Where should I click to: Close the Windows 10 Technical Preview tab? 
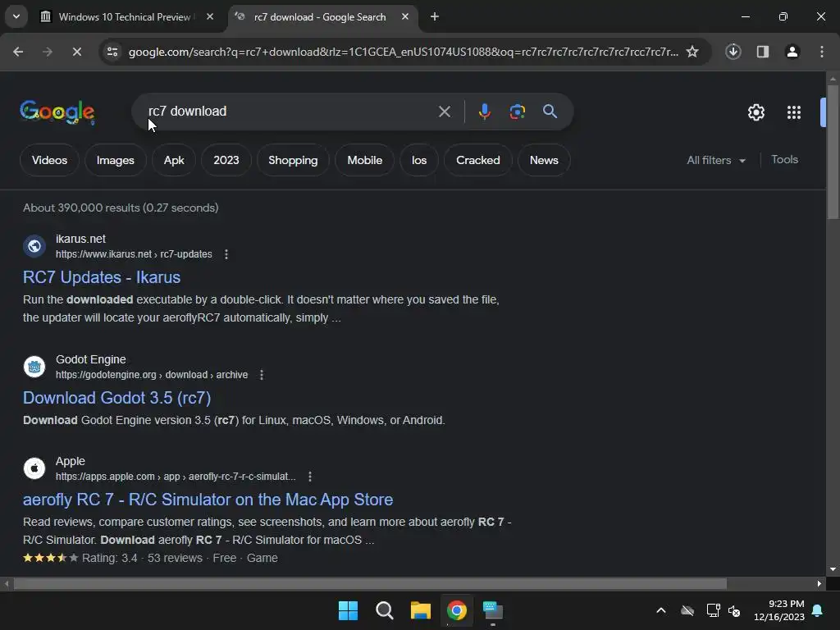click(210, 16)
